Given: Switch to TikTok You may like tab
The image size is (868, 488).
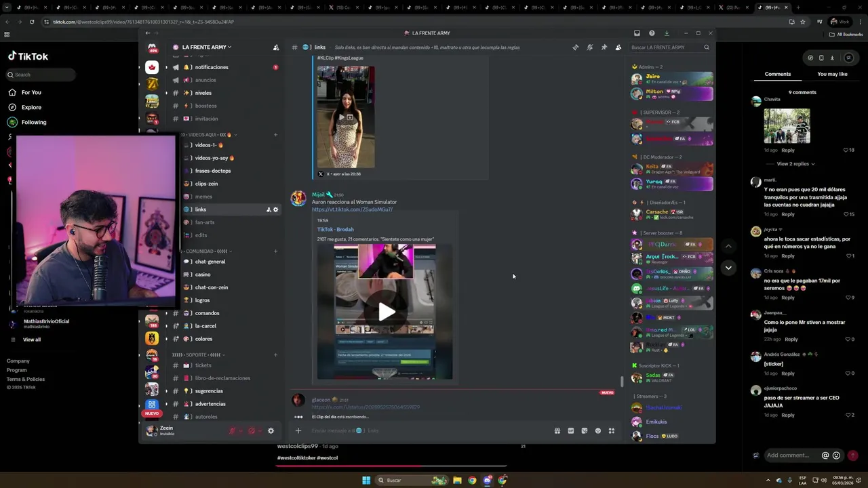Looking at the screenshot, I should pos(832,74).
